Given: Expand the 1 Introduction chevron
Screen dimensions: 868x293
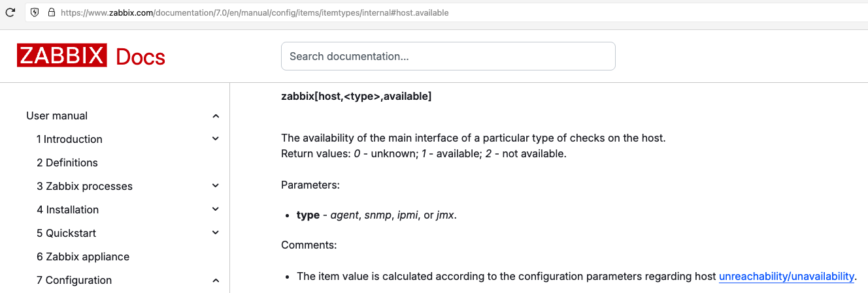Looking at the screenshot, I should [216, 139].
